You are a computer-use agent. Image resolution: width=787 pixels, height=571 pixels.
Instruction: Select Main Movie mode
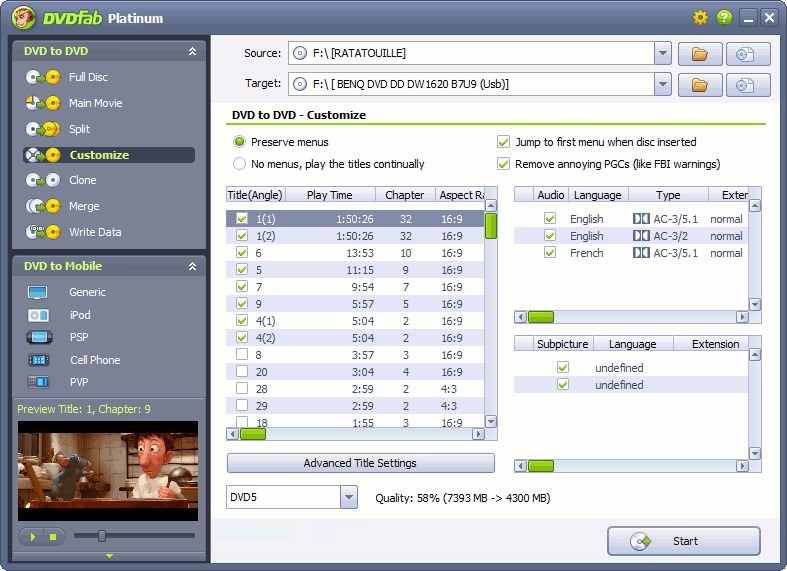96,103
